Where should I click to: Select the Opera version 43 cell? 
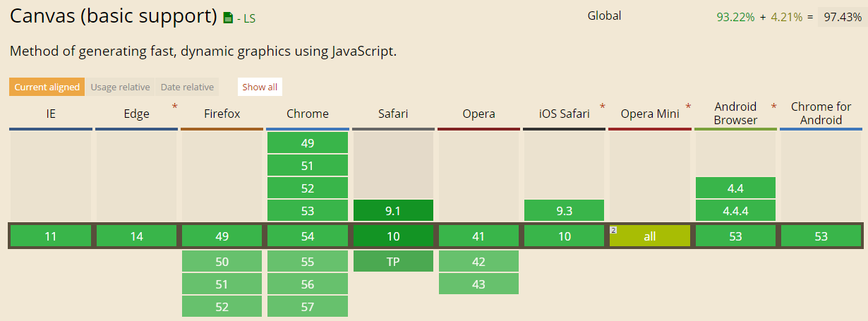(x=478, y=284)
